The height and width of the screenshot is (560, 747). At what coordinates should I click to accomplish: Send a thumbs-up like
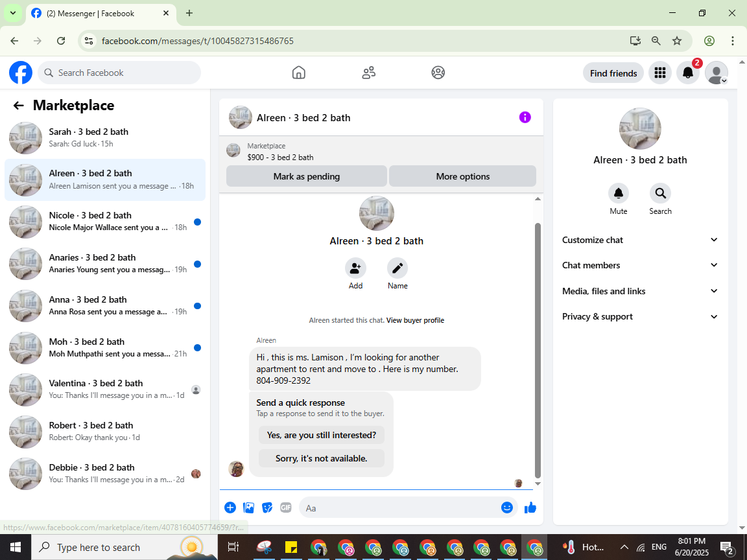coord(530,507)
